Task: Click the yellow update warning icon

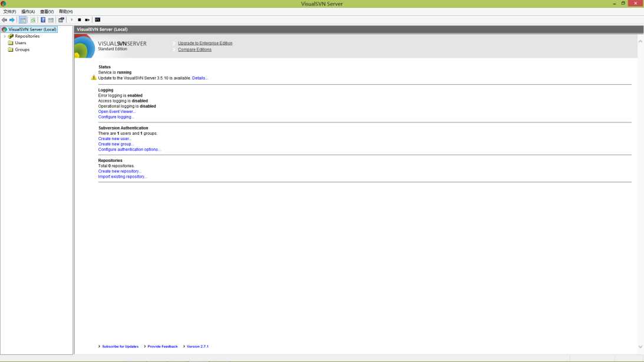Action: click(x=94, y=78)
